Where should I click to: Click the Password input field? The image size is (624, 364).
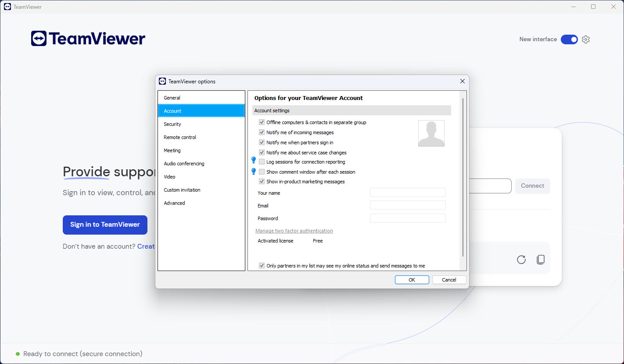pos(408,218)
